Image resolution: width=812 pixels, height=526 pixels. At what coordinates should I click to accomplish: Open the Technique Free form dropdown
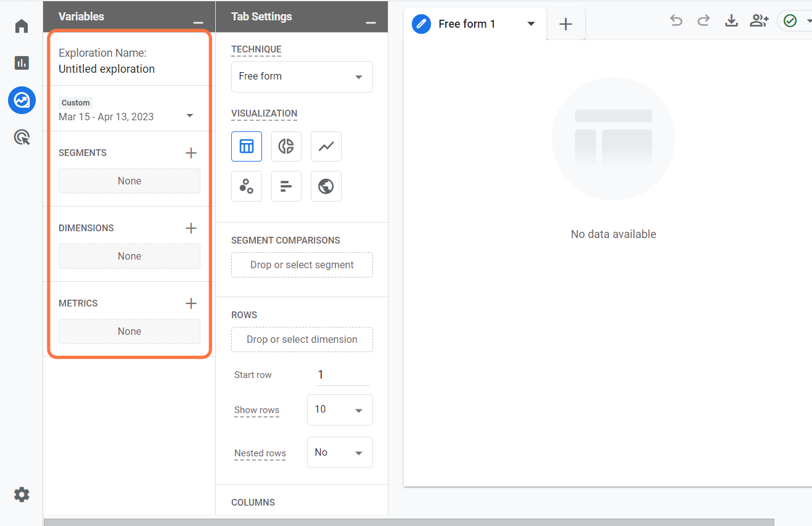click(301, 76)
